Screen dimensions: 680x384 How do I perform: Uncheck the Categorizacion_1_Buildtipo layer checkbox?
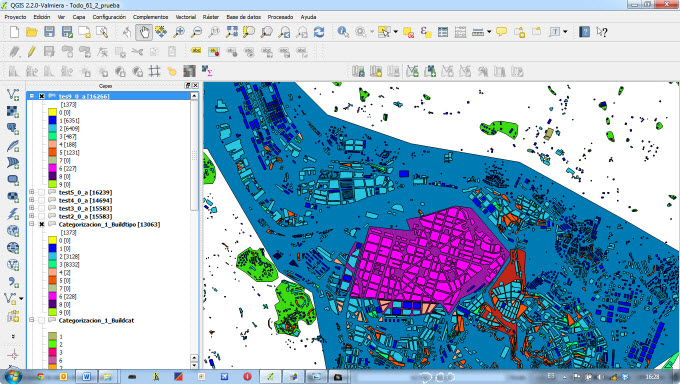(x=42, y=224)
